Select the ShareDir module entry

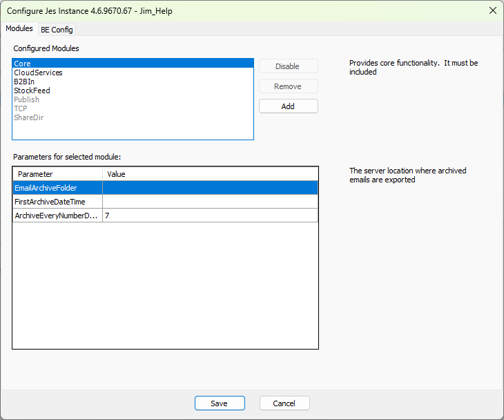[133, 117]
